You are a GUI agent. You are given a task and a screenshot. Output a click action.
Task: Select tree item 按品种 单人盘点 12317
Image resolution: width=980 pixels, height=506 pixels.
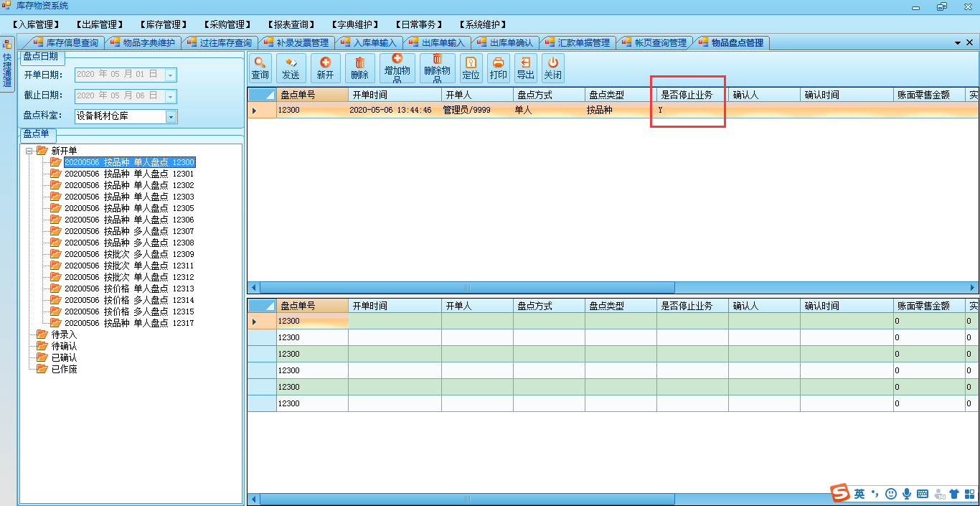pyautogui.click(x=129, y=323)
